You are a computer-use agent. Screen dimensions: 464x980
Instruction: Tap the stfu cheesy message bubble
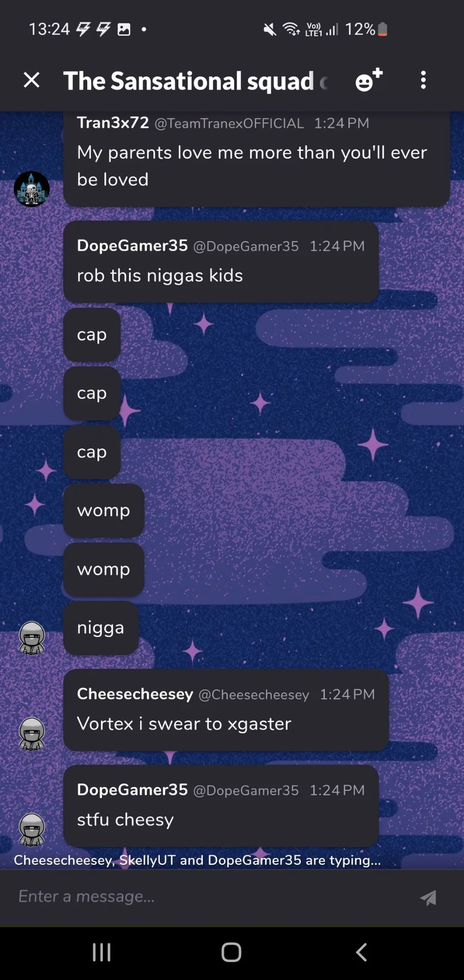(x=221, y=806)
